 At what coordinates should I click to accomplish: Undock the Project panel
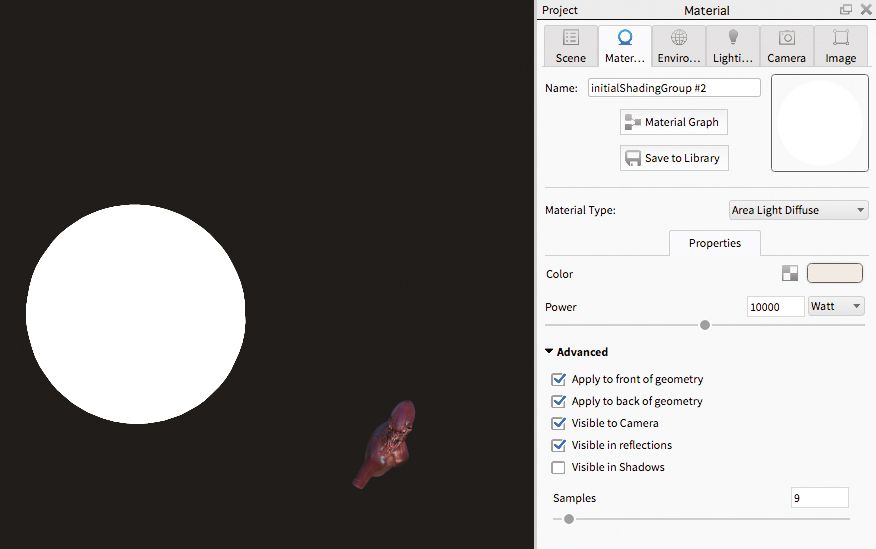[846, 9]
